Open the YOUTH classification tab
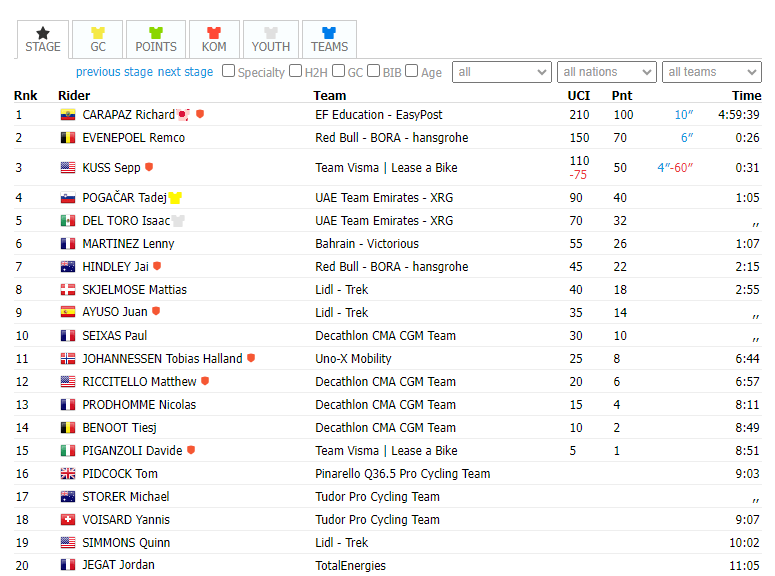The width and height of the screenshot is (775, 576). (x=271, y=40)
